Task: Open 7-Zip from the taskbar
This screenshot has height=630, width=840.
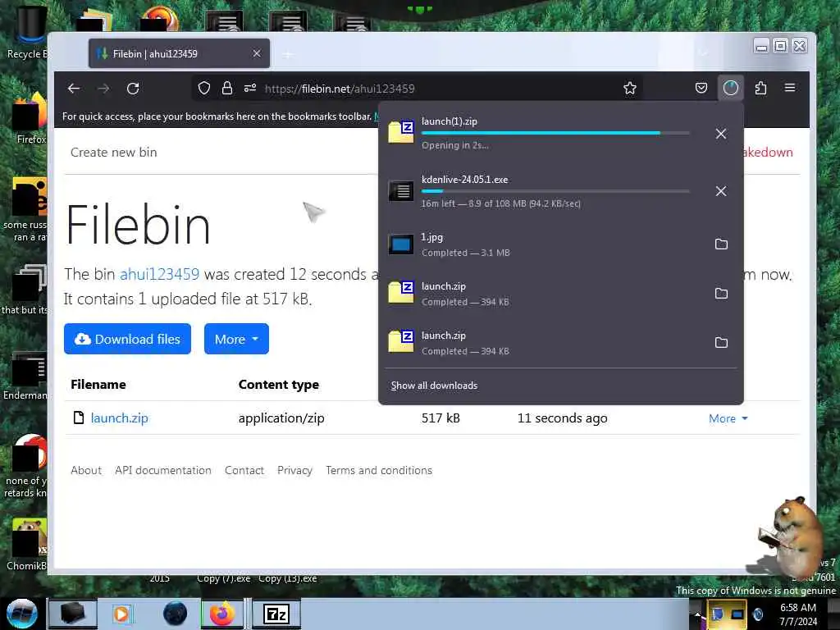Action: [x=277, y=614]
